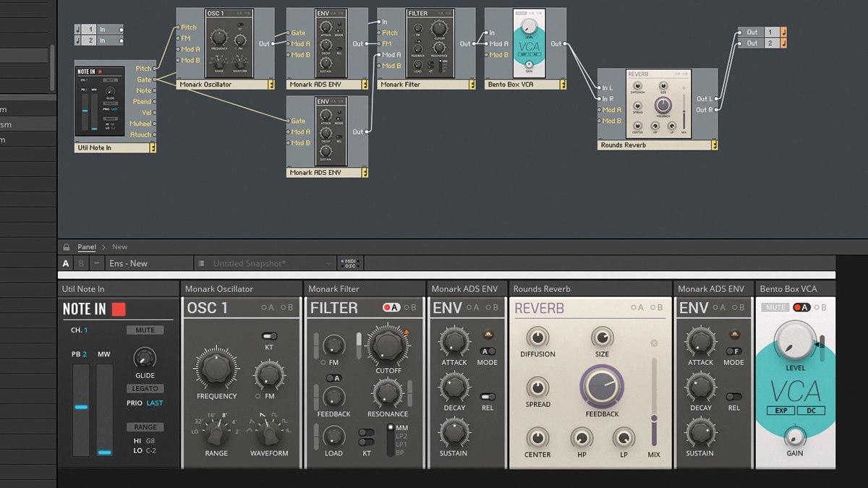
Task: Select the B tab of the REVERB block
Action: coord(656,308)
